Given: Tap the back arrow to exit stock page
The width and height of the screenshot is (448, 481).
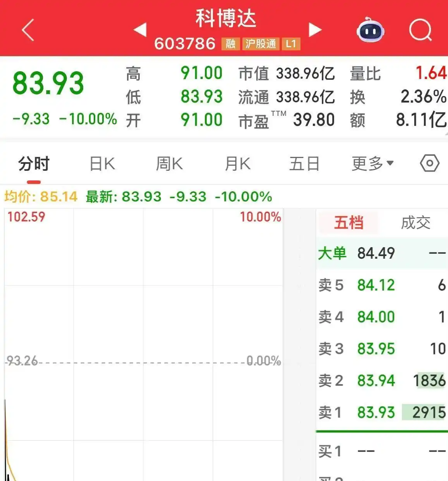Looking at the screenshot, I should (27, 30).
